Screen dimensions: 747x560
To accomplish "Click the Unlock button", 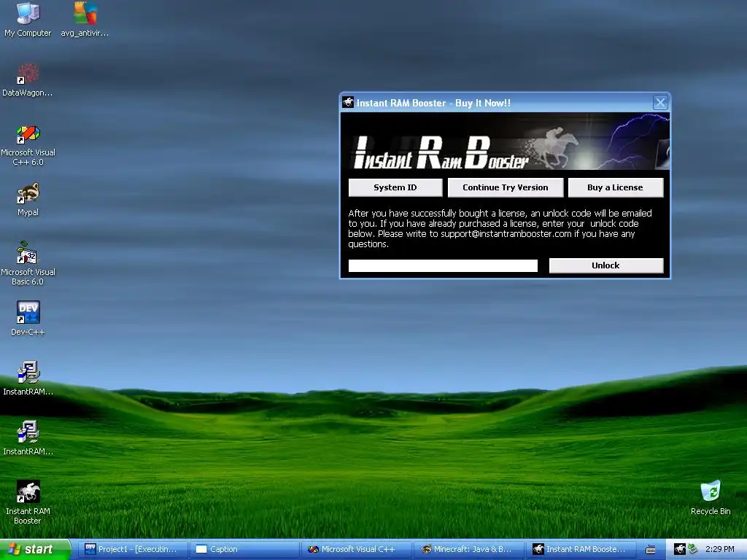I will coord(606,265).
